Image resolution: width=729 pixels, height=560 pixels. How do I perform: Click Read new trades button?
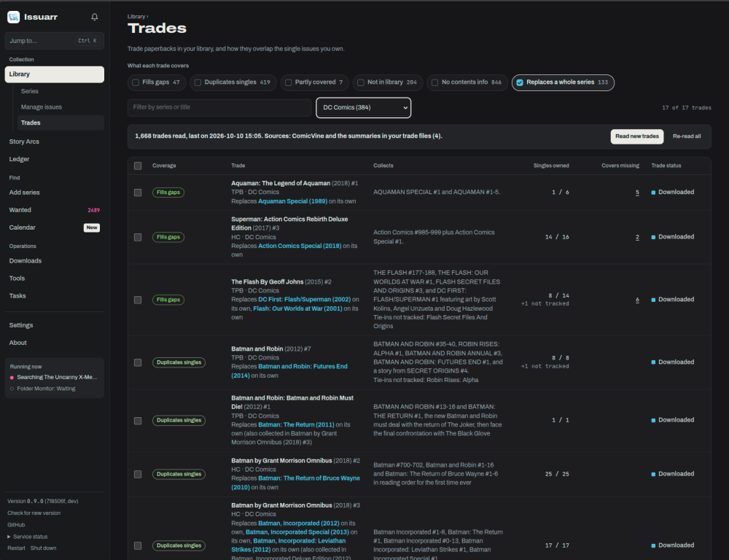636,137
